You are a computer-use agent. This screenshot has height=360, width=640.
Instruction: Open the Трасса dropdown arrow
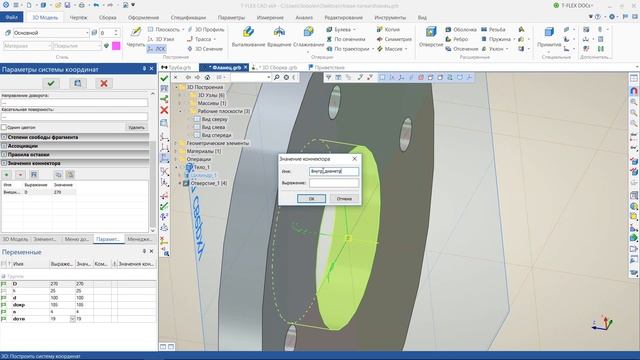coord(215,39)
